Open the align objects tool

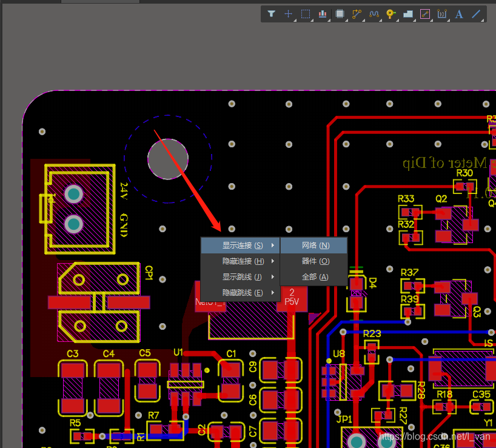(x=323, y=13)
